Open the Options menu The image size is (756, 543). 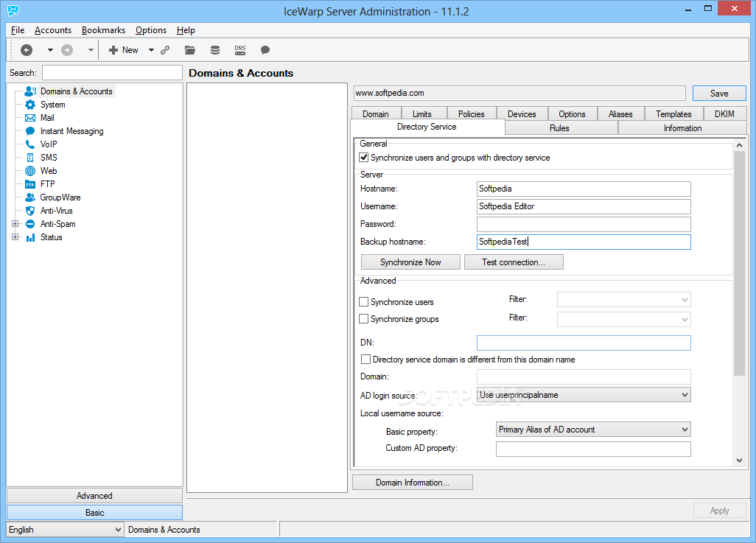[151, 30]
